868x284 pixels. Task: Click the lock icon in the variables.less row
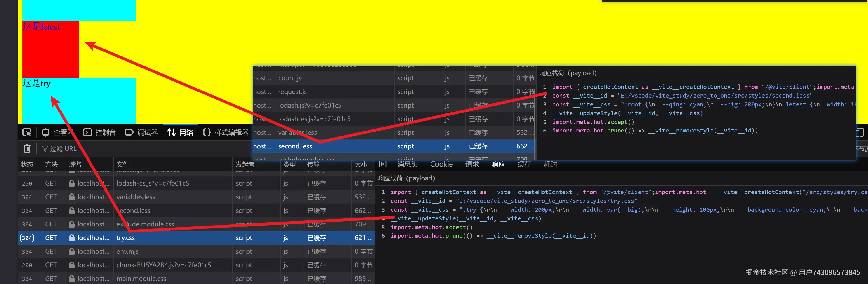tap(71, 197)
